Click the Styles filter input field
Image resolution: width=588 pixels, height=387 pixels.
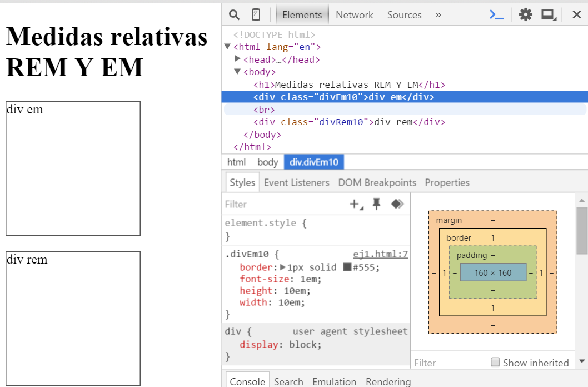267,204
